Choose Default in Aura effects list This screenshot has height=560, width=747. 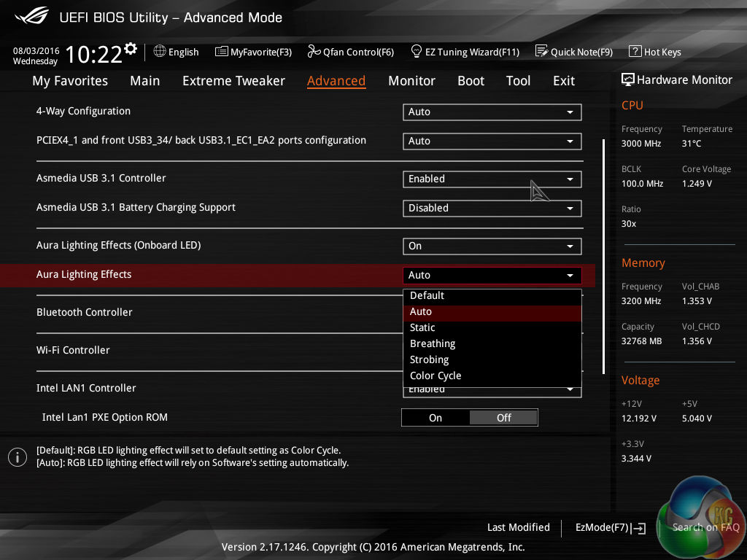(x=492, y=296)
